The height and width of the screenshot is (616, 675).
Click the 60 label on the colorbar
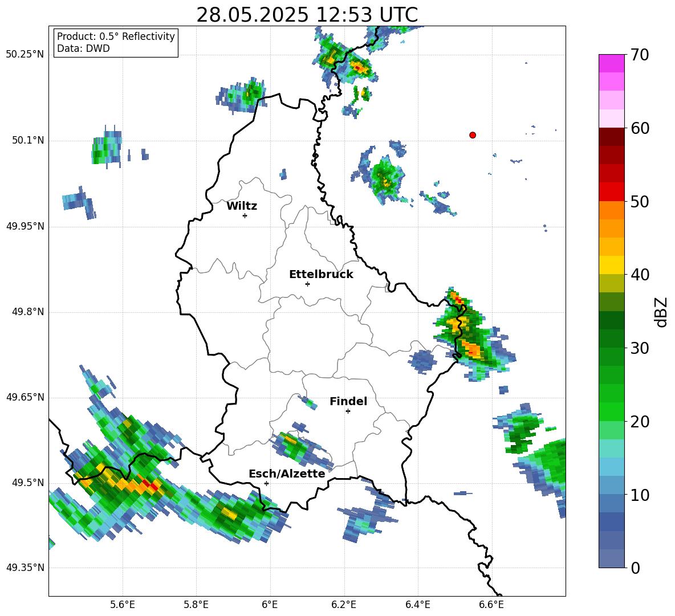pos(640,128)
